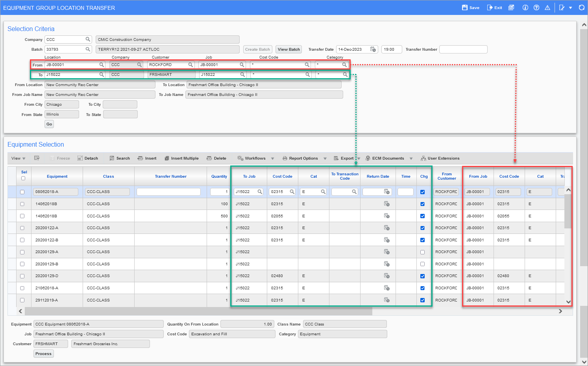This screenshot has height=366, width=588.
Task: Open the Company field lookup magnifier
Action: 88,39
